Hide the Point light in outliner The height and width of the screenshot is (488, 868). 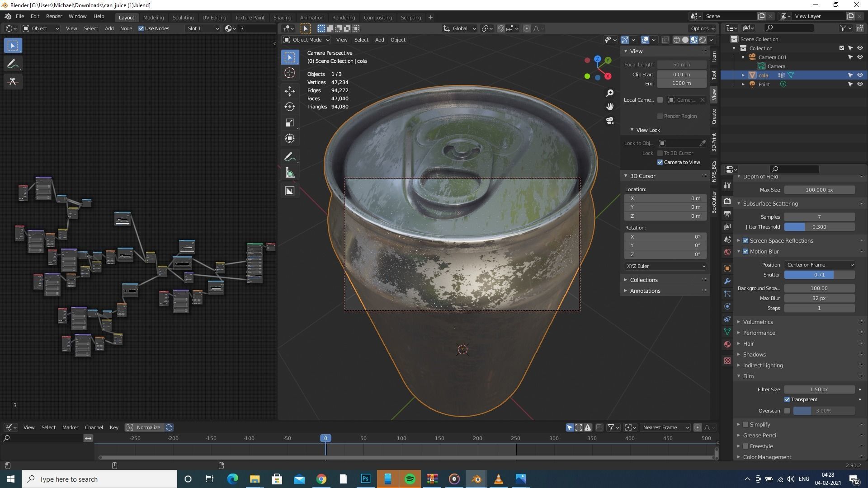tap(860, 84)
